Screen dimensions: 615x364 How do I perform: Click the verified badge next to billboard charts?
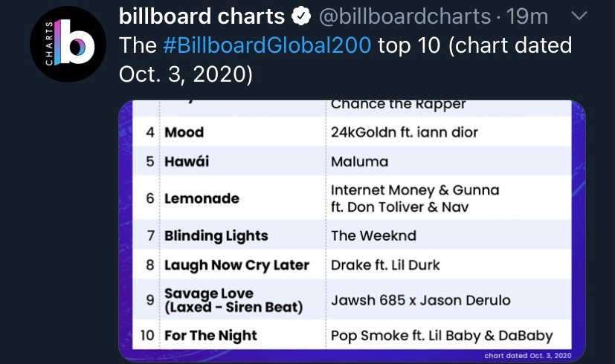(x=301, y=16)
